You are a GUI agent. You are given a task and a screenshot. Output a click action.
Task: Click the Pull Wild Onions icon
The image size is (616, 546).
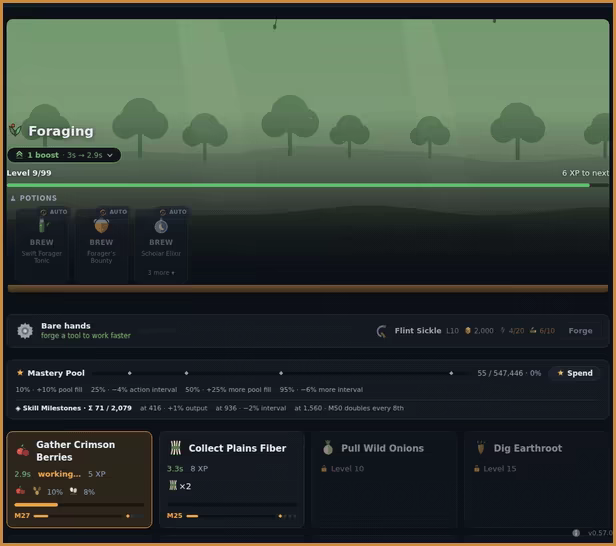point(328,448)
